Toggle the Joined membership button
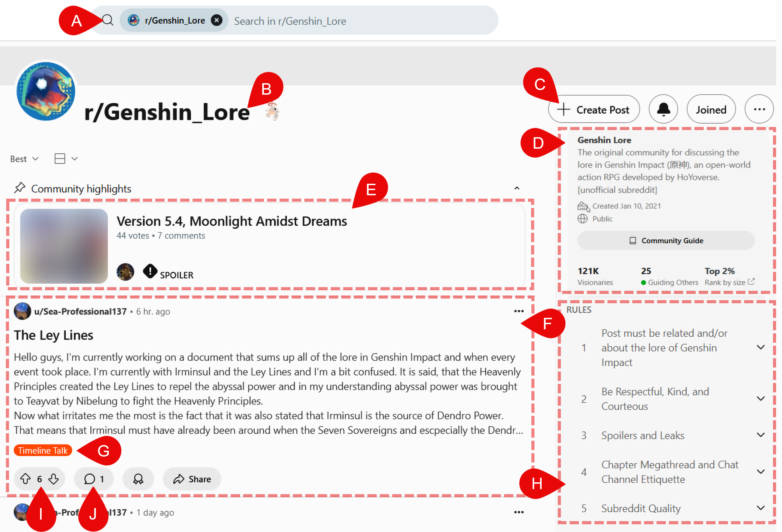The width and height of the screenshot is (782, 532). click(711, 110)
